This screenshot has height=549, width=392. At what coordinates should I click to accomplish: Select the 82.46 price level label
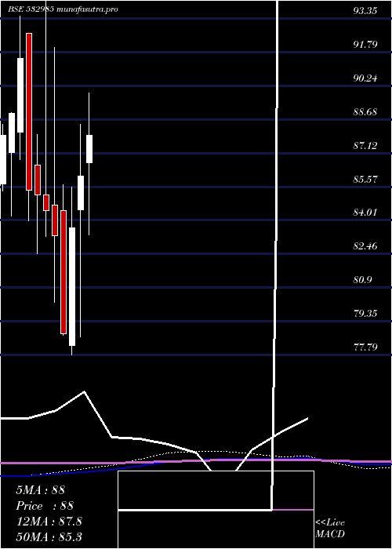pyautogui.click(x=365, y=245)
